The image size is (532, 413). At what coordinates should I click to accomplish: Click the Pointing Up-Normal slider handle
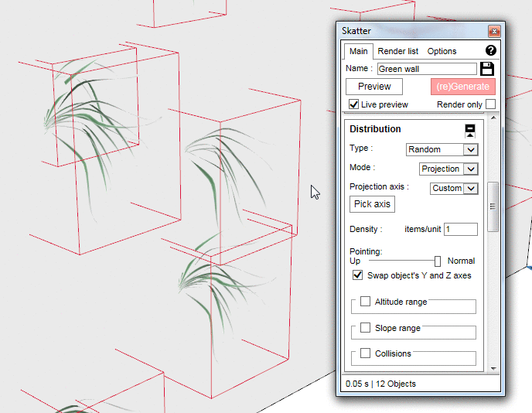(x=438, y=261)
